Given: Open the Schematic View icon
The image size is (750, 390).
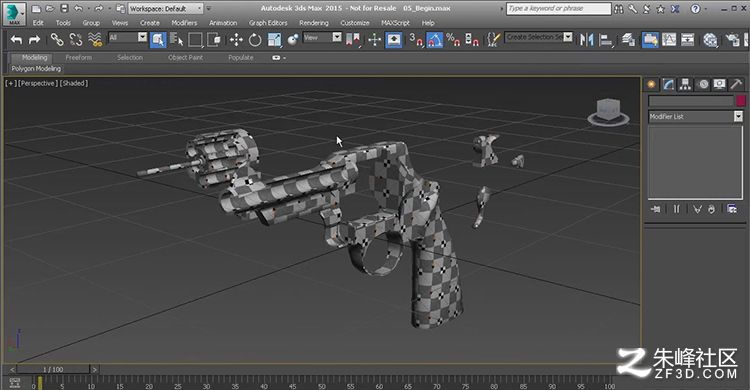Looking at the screenshot, I should pos(687,40).
